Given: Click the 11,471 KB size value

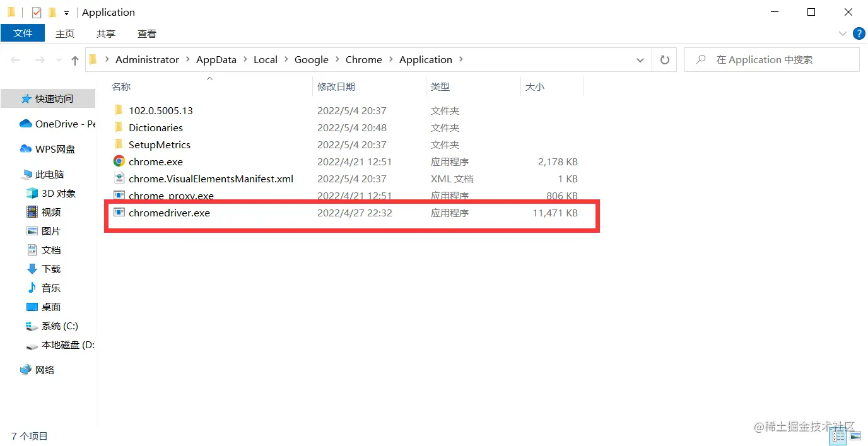Looking at the screenshot, I should 555,213.
